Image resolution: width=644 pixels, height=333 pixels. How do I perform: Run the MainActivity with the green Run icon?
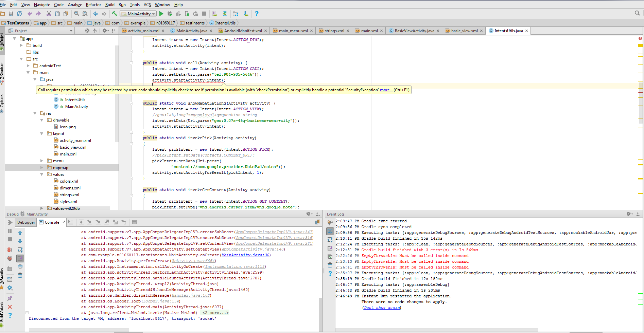[161, 14]
